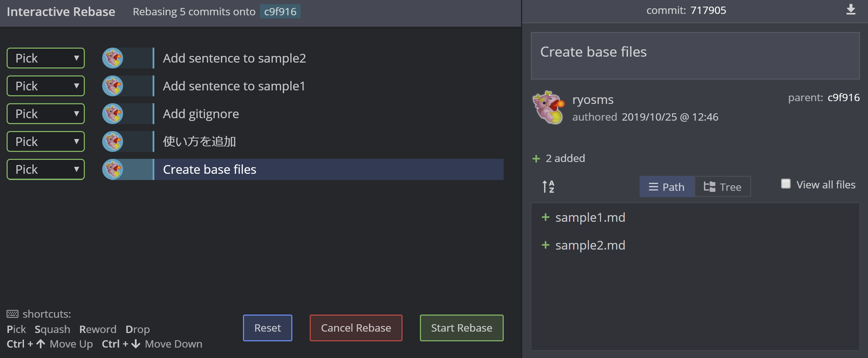Click the A-Z sort files icon
Viewport: 868px width, 358px height.
[x=548, y=186]
